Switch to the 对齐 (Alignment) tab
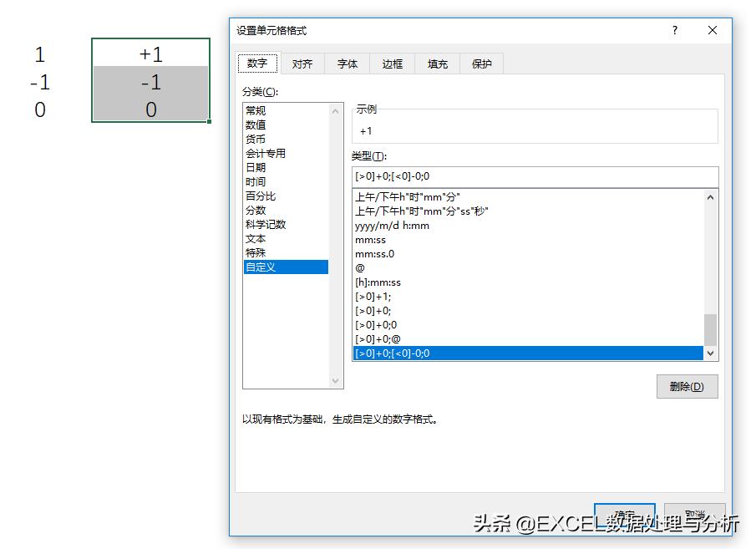Screen dimensions: 756x549 [x=302, y=63]
